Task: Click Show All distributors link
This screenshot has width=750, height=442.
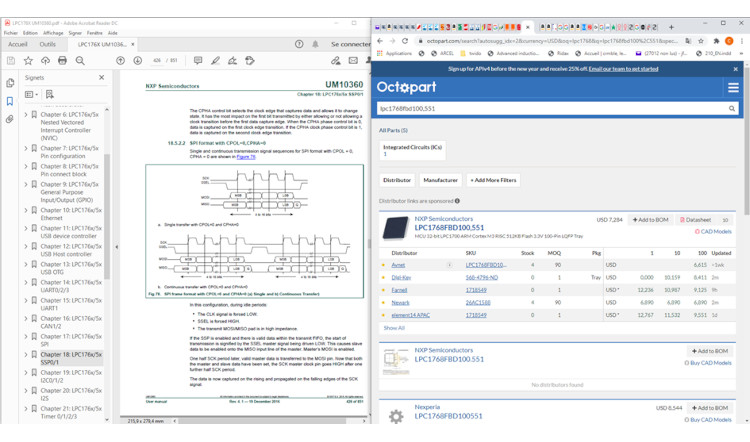Action: point(394,328)
